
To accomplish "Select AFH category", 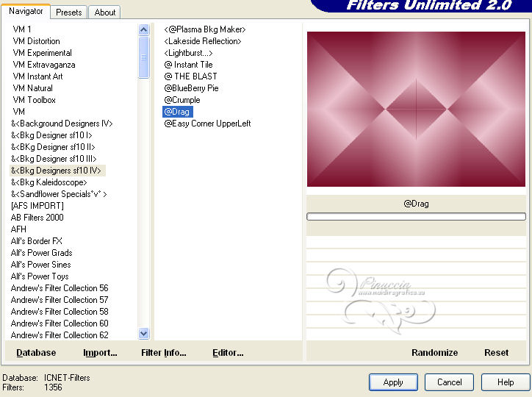I will (18, 229).
